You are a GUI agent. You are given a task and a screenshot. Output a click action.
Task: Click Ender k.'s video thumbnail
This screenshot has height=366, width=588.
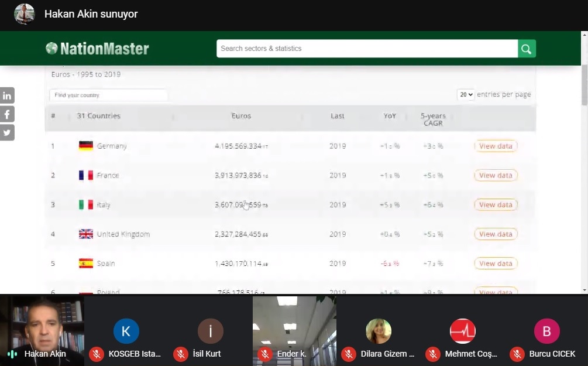click(294, 330)
